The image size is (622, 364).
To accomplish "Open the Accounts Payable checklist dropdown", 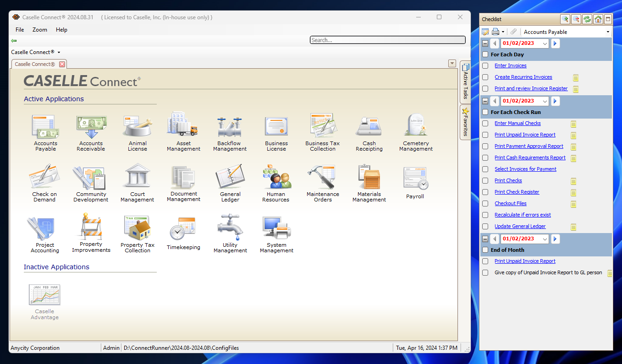I will pyautogui.click(x=608, y=32).
